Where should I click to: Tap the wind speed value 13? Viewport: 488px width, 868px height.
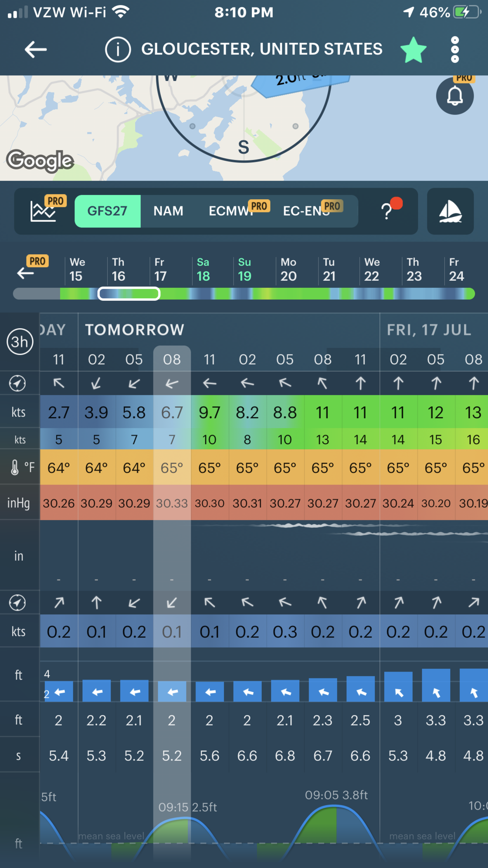point(473,412)
